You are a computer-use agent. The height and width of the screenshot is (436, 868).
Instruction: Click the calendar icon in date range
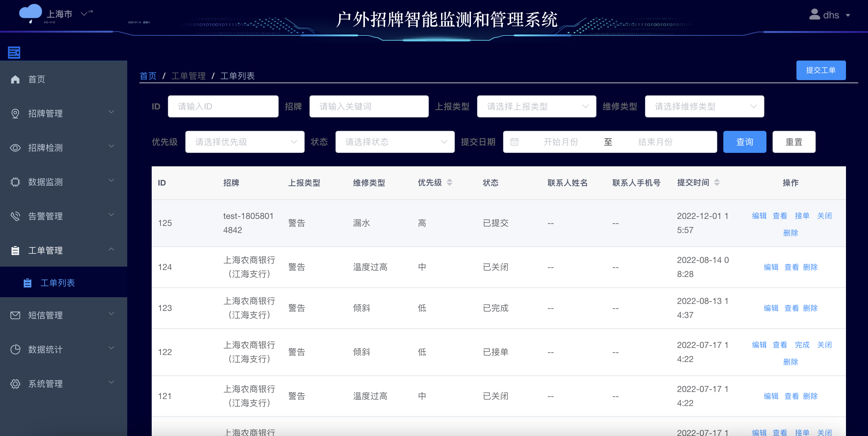click(514, 142)
